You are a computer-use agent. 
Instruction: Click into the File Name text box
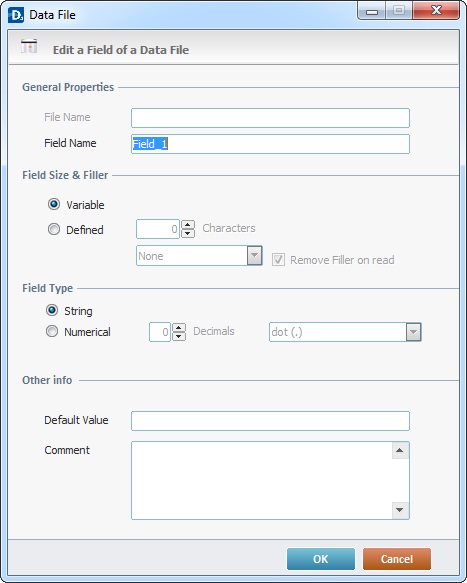click(x=270, y=118)
